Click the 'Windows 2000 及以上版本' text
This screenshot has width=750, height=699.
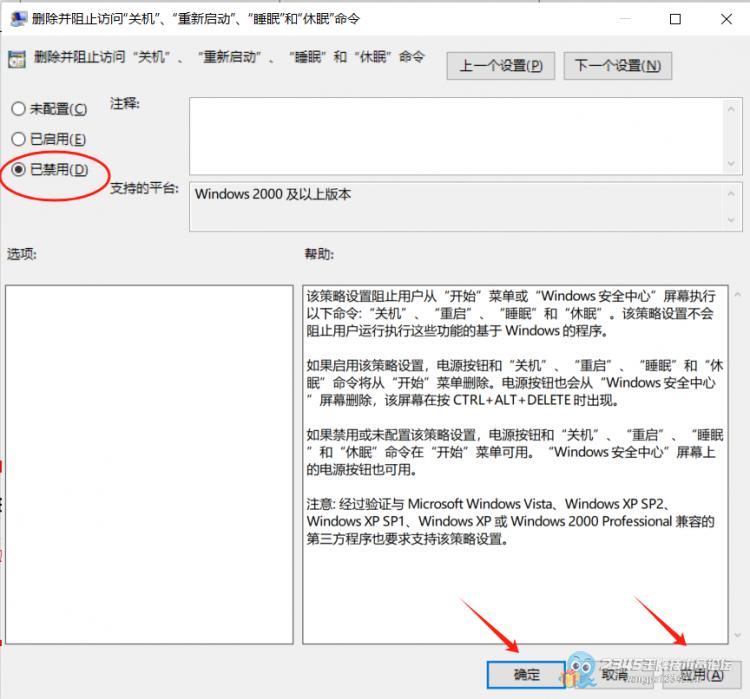273,194
